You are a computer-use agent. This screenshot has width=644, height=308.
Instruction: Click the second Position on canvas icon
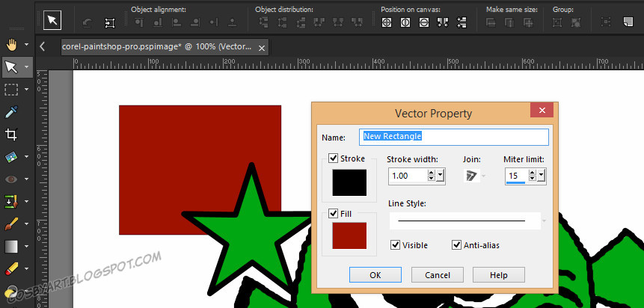coord(405,22)
